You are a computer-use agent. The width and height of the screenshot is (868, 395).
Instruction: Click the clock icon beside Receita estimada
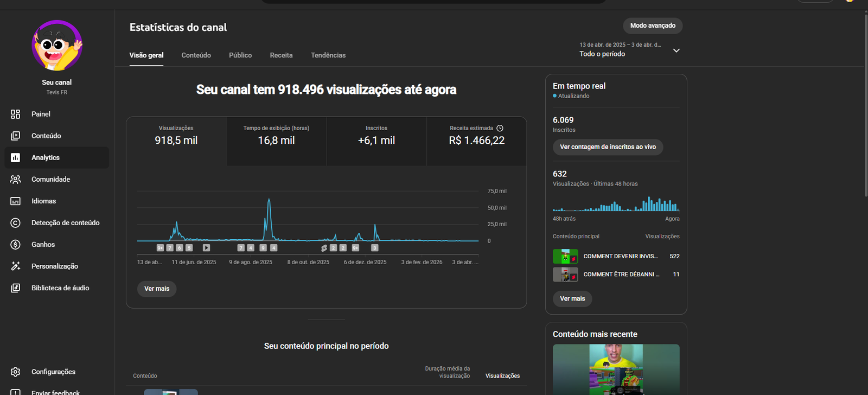click(x=500, y=128)
